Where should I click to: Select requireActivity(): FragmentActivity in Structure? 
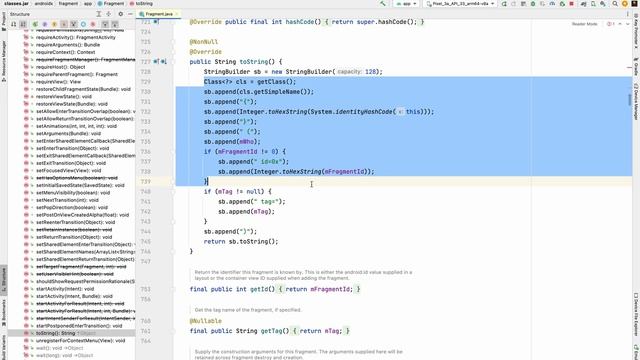pos(76,37)
